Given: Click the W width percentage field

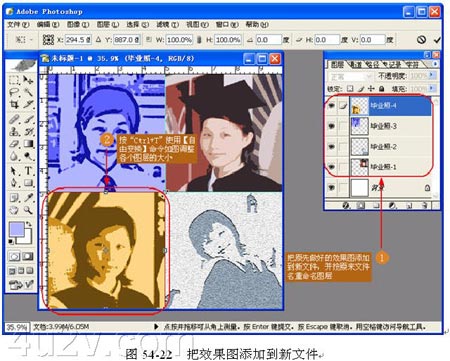Looking at the screenshot, I should tap(179, 40).
